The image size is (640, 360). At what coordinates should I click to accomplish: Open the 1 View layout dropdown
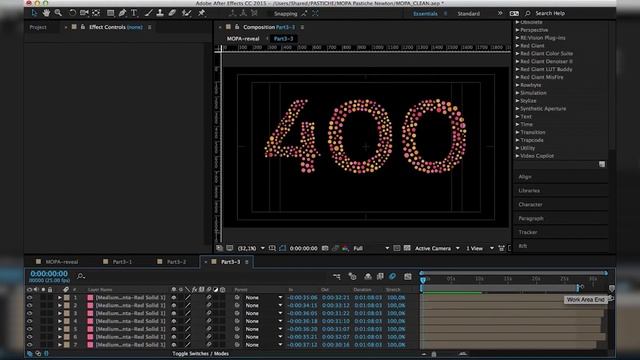480,248
